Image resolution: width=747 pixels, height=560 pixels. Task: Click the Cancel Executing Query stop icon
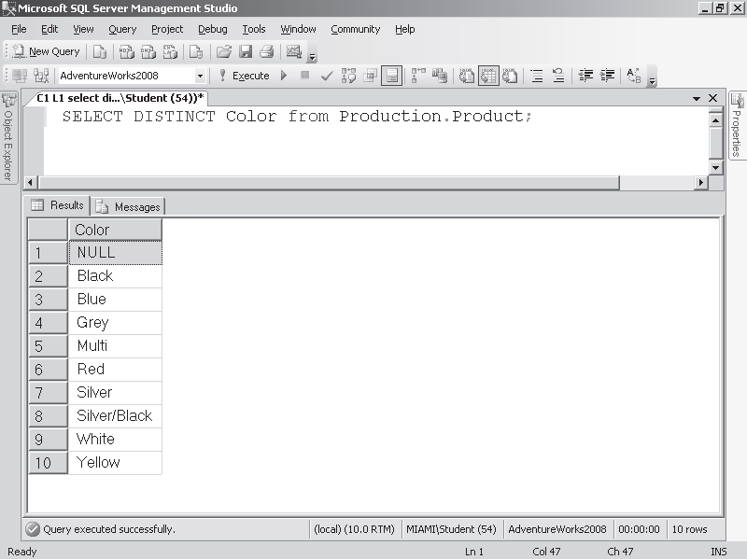[305, 76]
